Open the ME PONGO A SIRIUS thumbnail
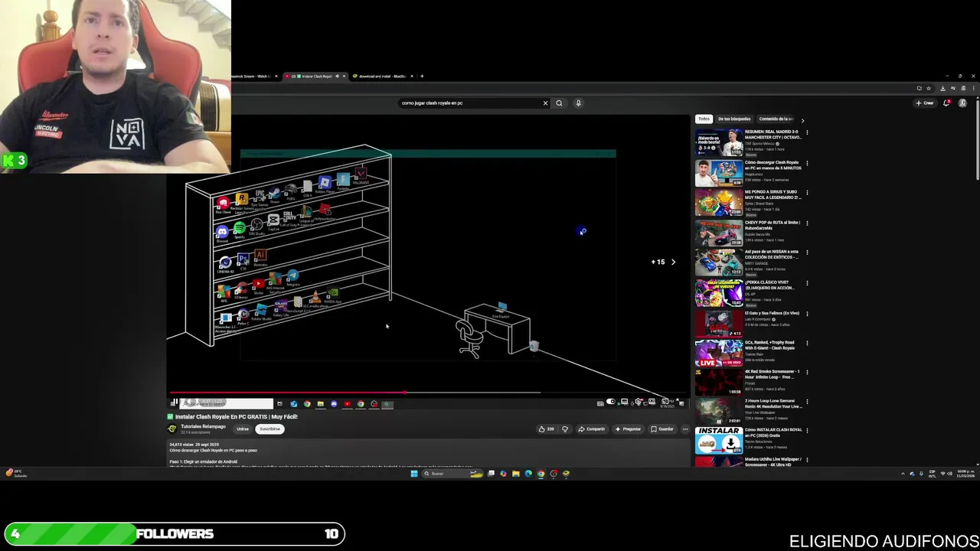This screenshot has width=980, height=551. coord(719,203)
